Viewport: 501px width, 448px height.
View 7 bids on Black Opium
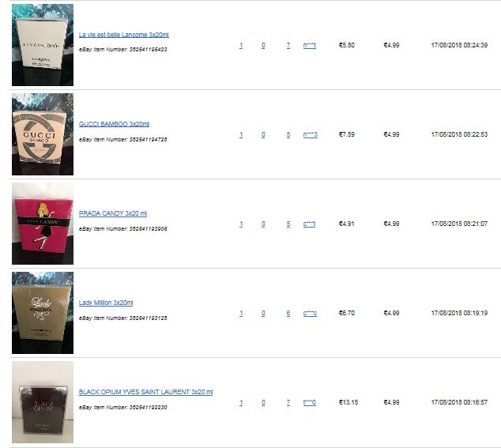tap(288, 403)
